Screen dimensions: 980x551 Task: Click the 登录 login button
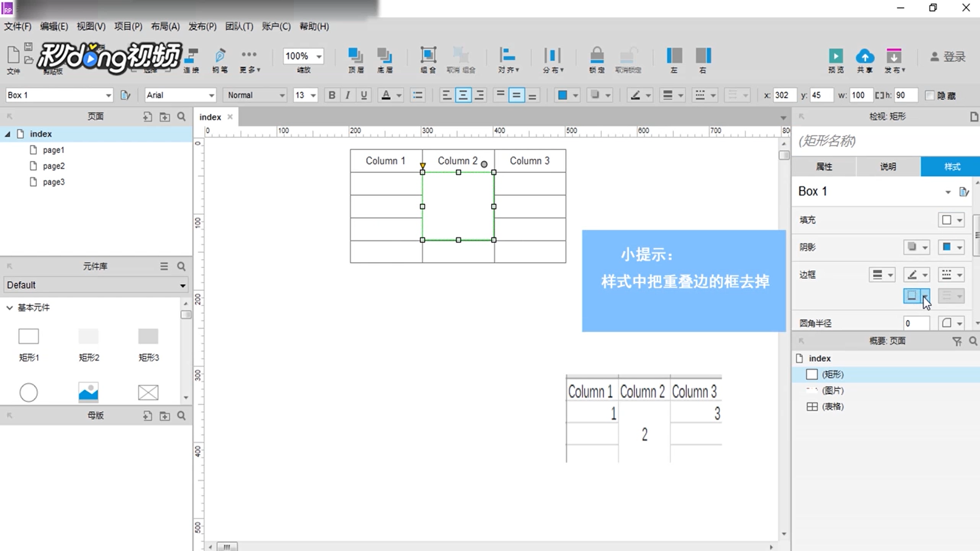pos(948,57)
